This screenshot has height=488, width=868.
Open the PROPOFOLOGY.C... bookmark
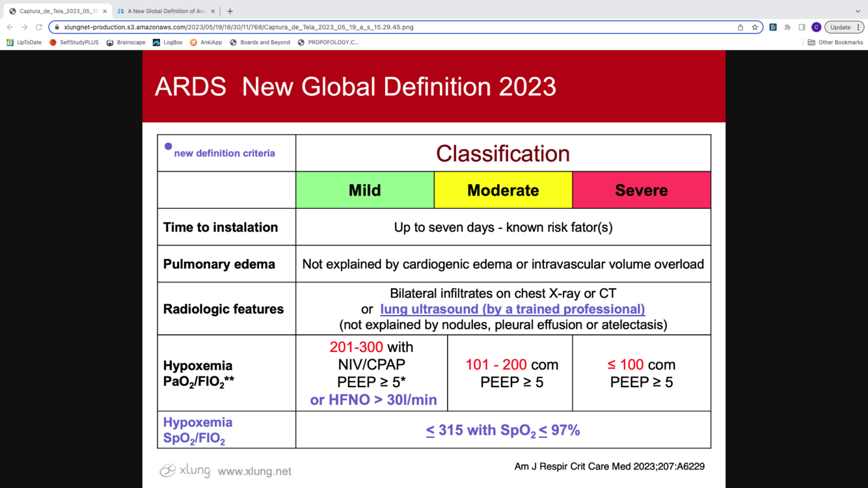[328, 42]
